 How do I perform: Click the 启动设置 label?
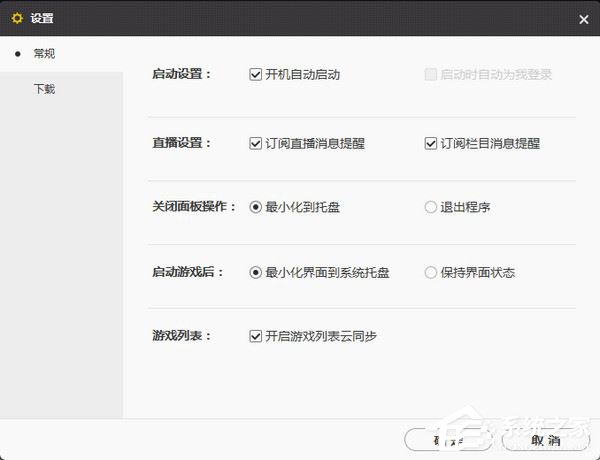pos(181,74)
